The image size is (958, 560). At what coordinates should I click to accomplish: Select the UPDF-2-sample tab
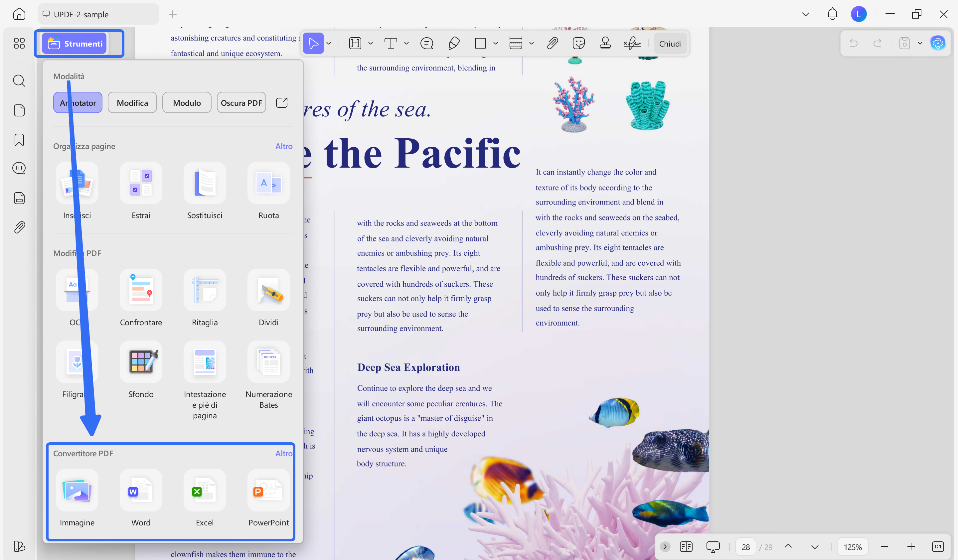coord(98,14)
